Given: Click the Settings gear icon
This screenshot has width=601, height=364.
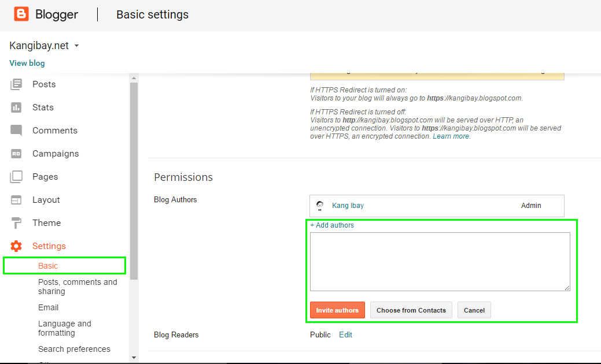Looking at the screenshot, I should [x=16, y=246].
